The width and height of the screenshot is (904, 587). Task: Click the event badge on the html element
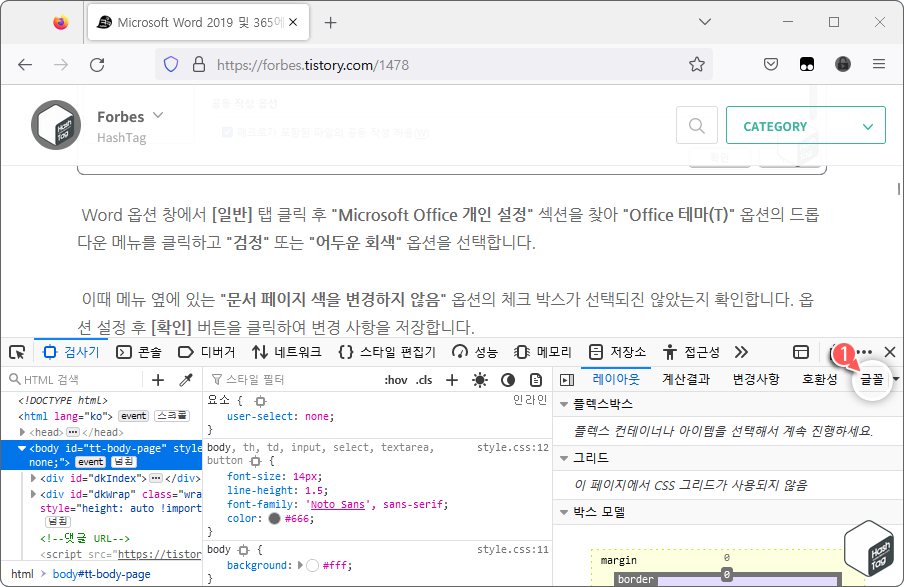pos(133,416)
